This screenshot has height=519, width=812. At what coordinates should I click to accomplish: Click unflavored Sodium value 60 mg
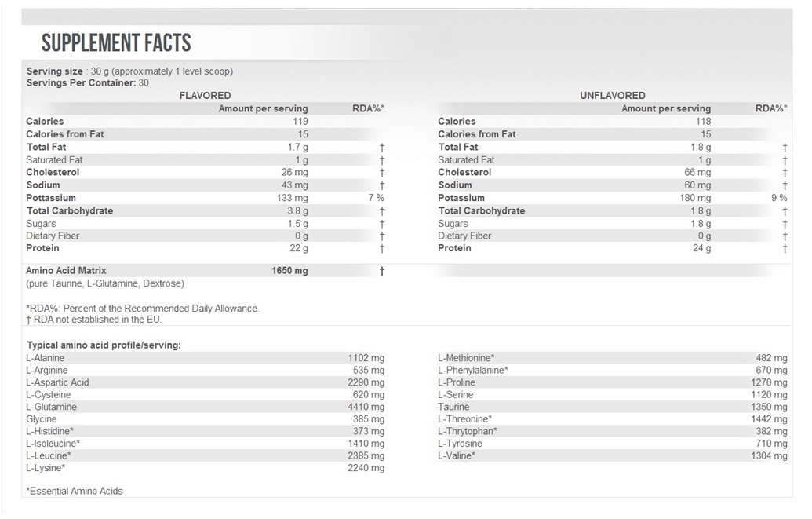click(697, 185)
